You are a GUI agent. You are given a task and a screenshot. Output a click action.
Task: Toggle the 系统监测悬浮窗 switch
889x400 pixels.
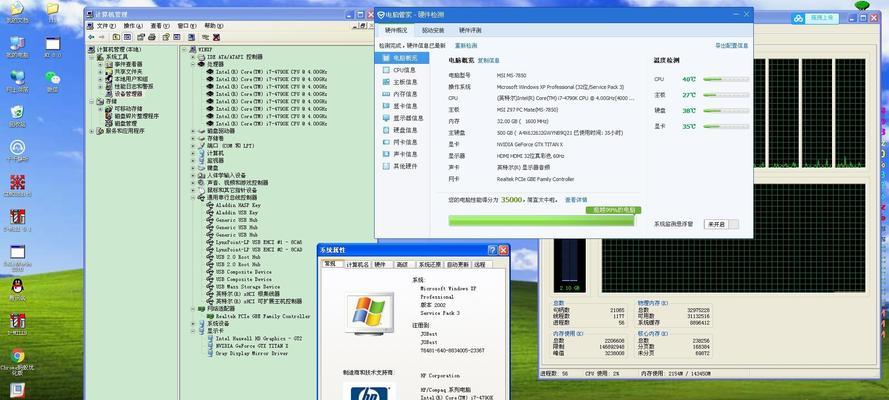(721, 224)
